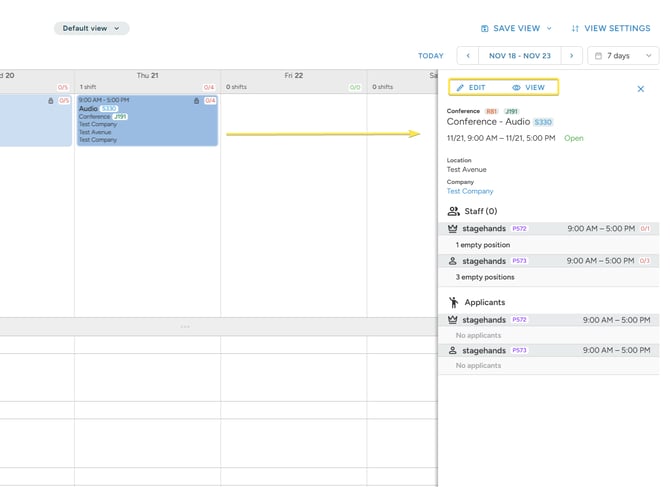This screenshot has width=670, height=487.
Task: Select the Thursday Audio shift card
Action: pos(147,120)
